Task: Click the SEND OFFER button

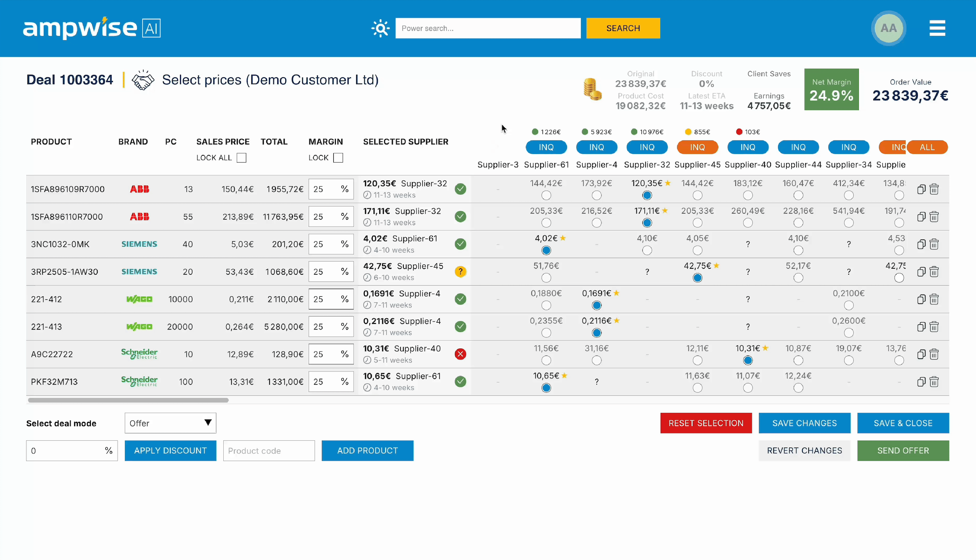Action: (x=903, y=450)
